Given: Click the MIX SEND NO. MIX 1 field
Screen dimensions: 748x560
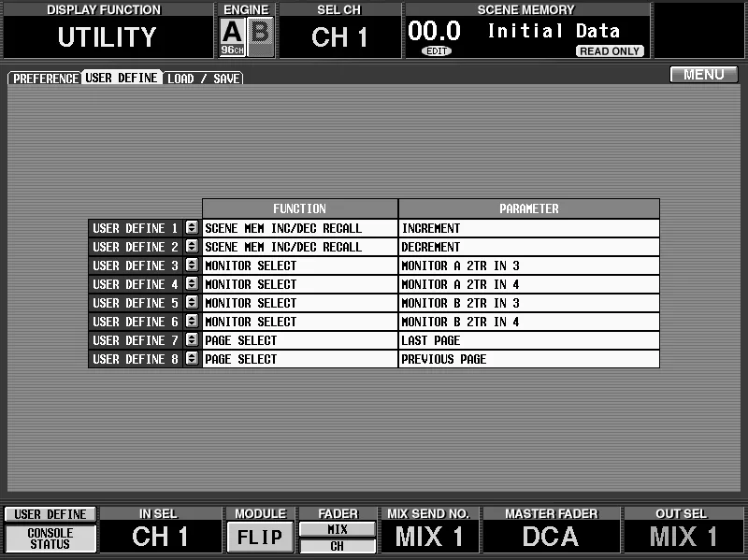Looking at the screenshot, I should pos(429,536).
